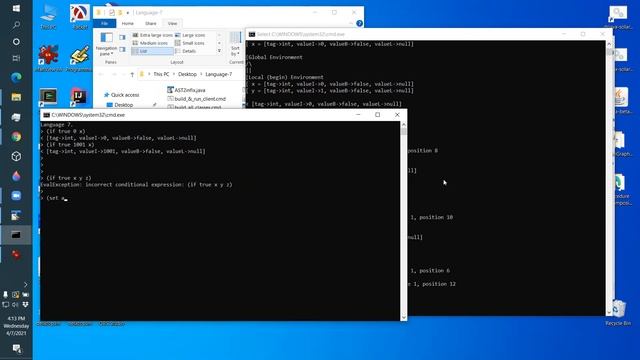The image size is (640, 360).
Task: Open the notification Action Center
Action: [x=16, y=348]
